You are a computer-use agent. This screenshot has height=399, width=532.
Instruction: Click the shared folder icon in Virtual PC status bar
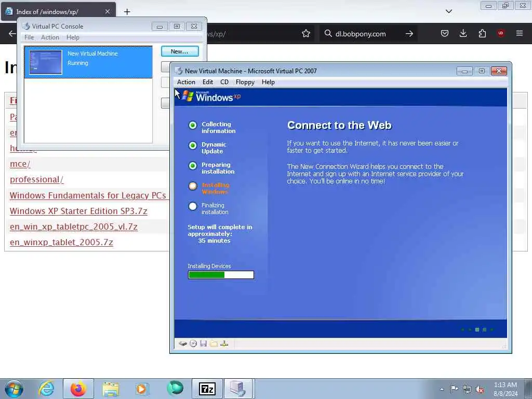pyautogui.click(x=214, y=344)
